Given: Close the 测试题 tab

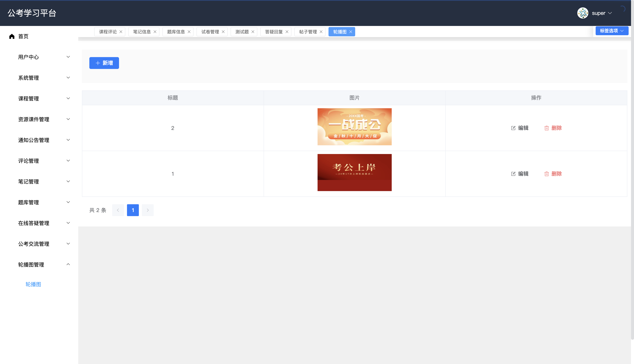Looking at the screenshot, I should click(253, 32).
